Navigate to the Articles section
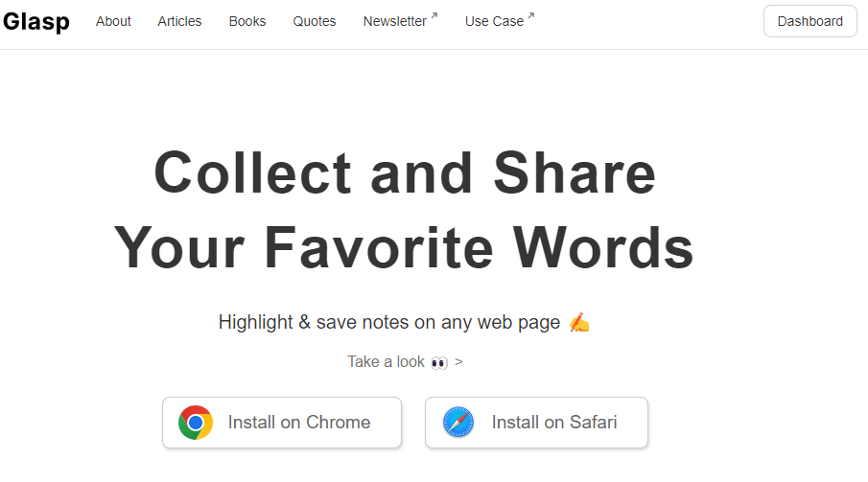The height and width of the screenshot is (482, 868). pyautogui.click(x=179, y=21)
